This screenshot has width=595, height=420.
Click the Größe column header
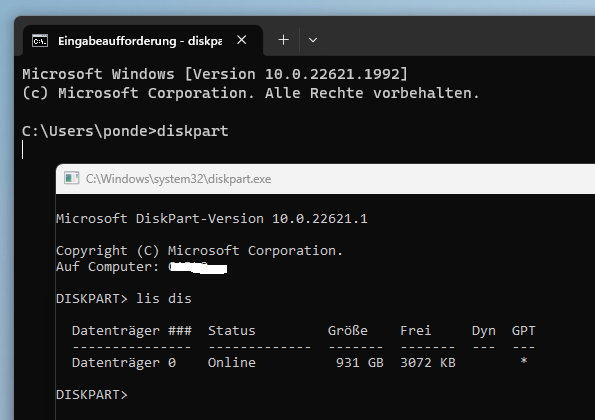(x=348, y=331)
